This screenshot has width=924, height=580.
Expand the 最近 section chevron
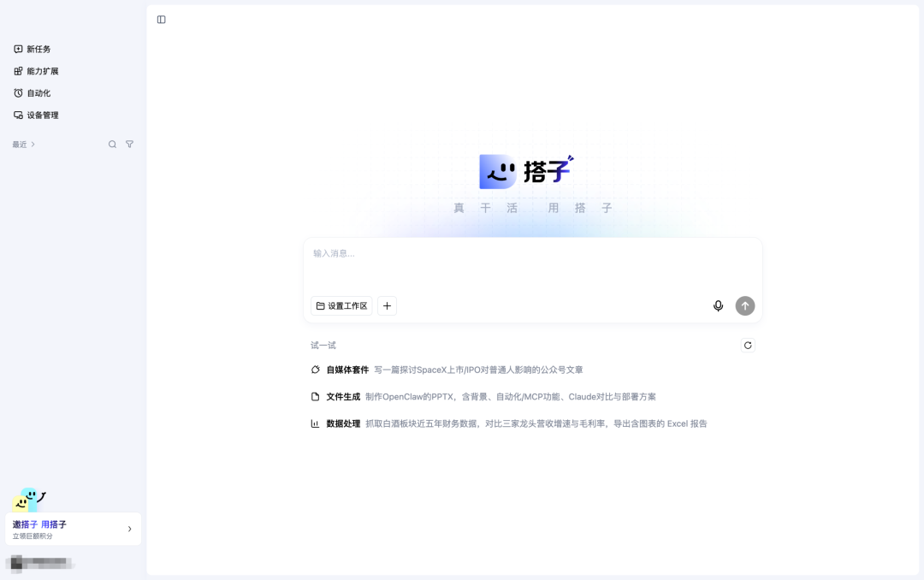point(33,145)
